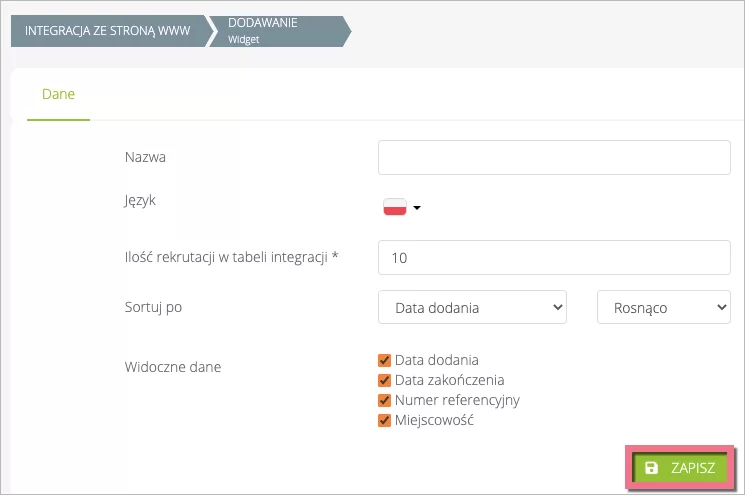Click the caret arrow beside the flag

coord(417,209)
